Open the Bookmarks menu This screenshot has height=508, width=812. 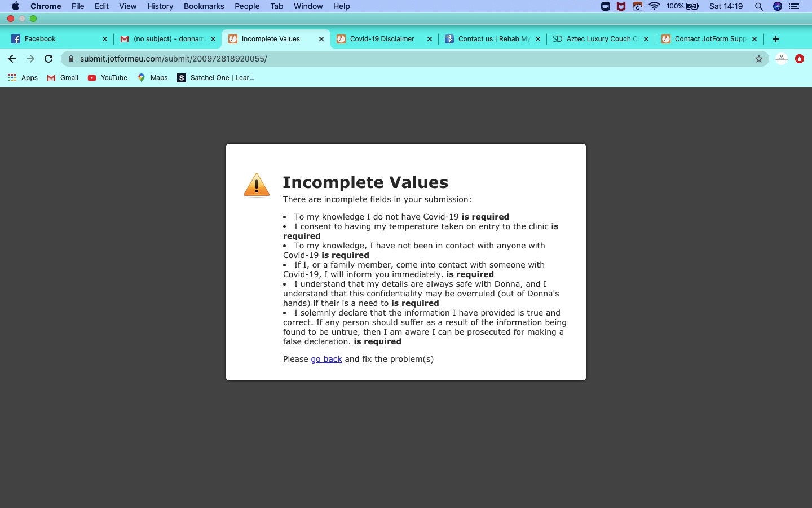tap(204, 6)
